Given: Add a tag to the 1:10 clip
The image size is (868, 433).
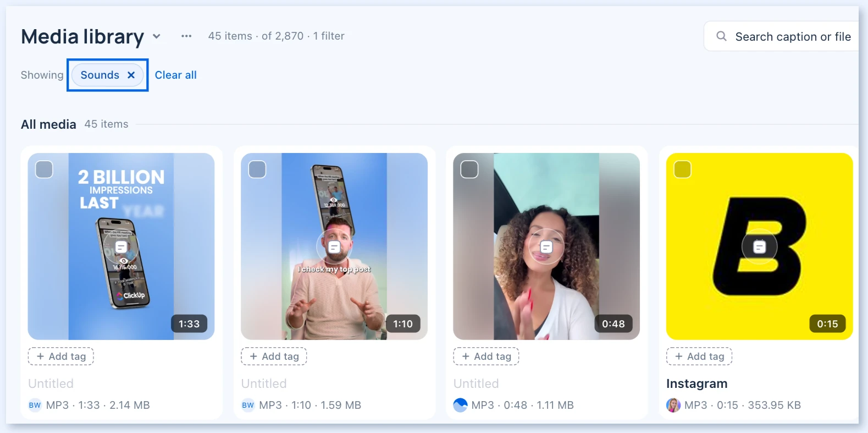Looking at the screenshot, I should (274, 357).
